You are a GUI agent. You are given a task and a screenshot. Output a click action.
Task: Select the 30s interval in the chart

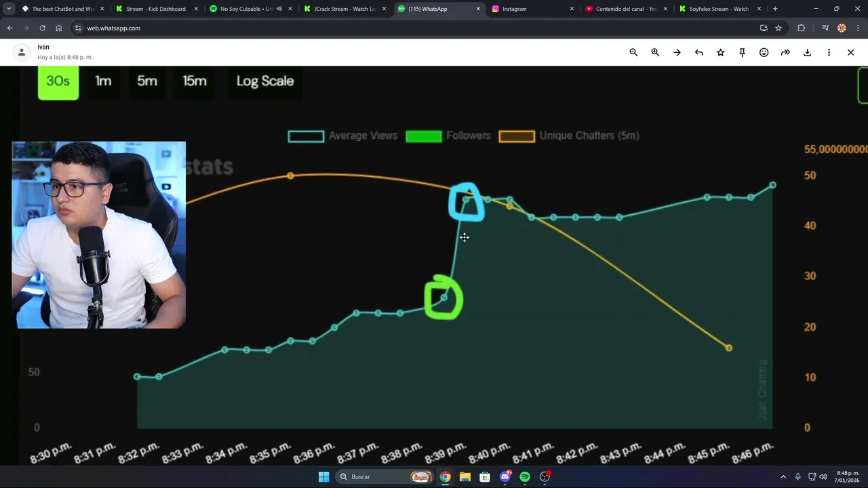pyautogui.click(x=58, y=81)
